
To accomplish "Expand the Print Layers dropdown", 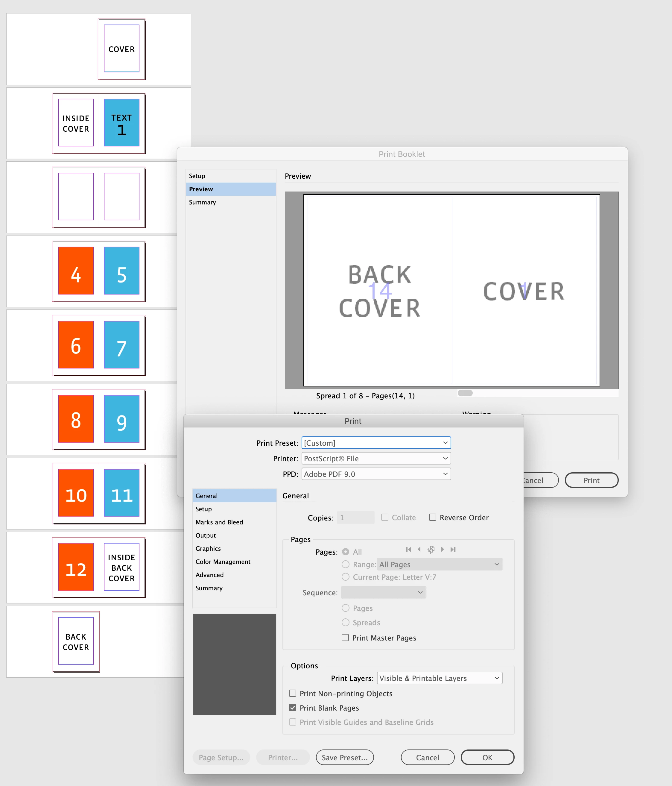I will coord(440,678).
